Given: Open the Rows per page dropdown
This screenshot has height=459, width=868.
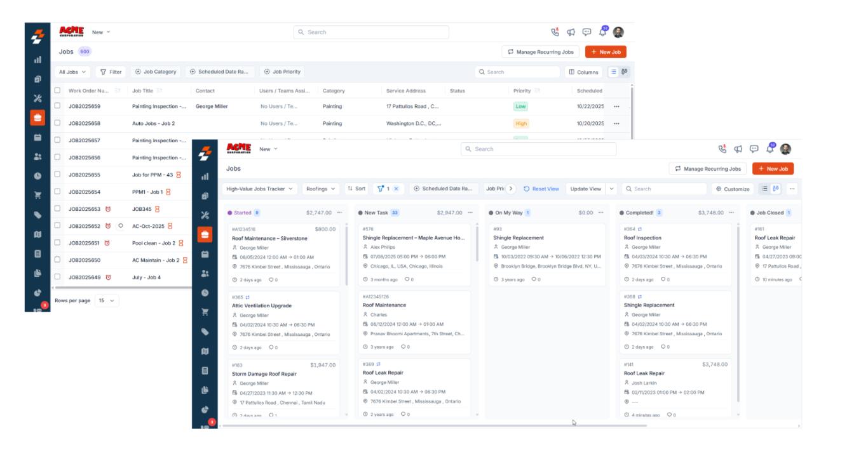Looking at the screenshot, I should click(x=107, y=300).
